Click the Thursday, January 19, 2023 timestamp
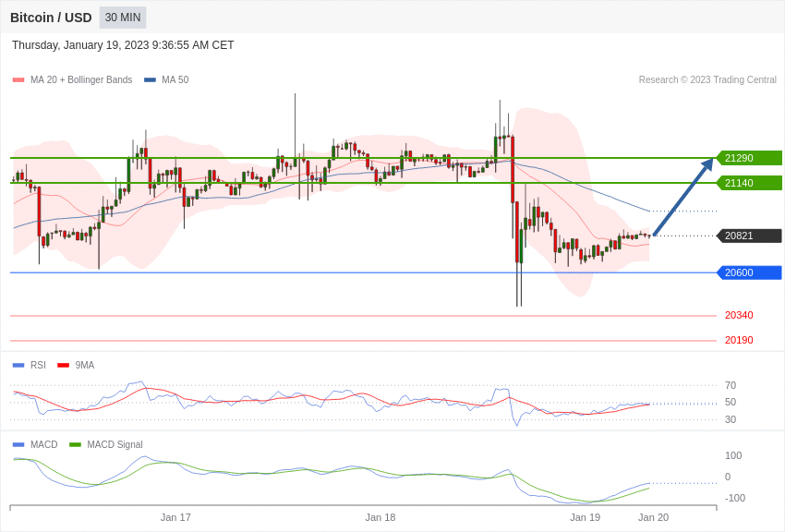 click(x=123, y=45)
